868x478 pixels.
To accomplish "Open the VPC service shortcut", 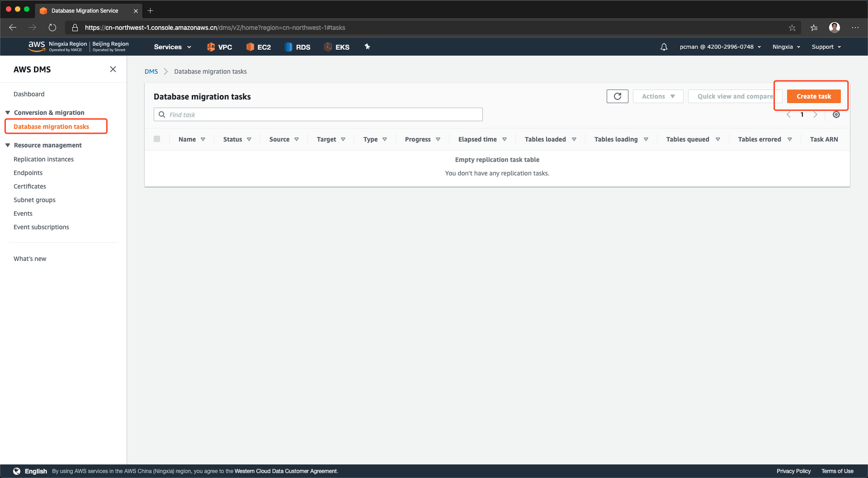I will [x=219, y=47].
